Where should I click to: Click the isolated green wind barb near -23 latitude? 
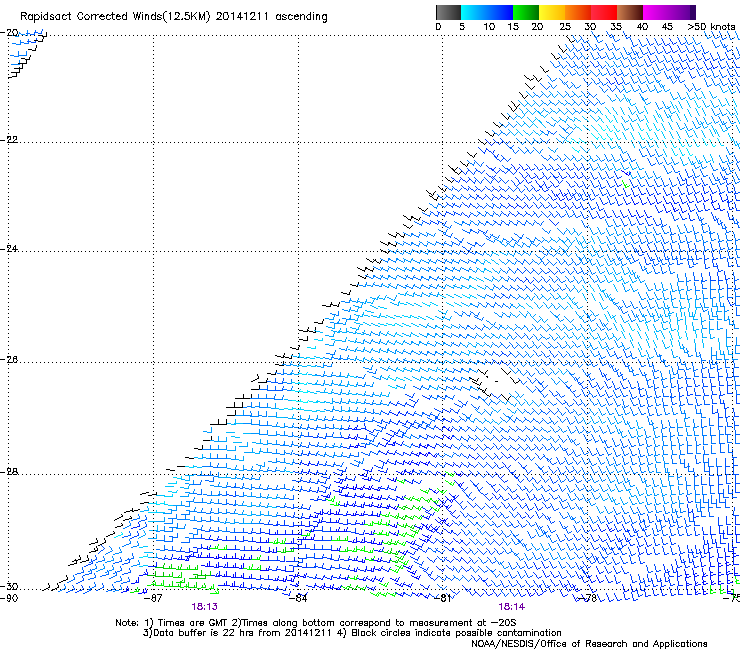[x=626, y=184]
